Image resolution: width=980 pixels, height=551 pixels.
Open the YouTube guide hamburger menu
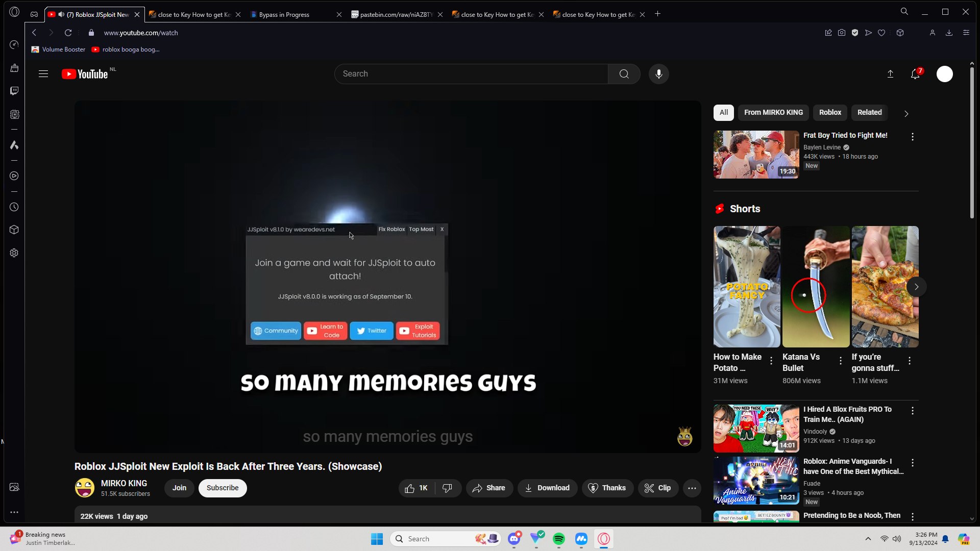pyautogui.click(x=43, y=74)
